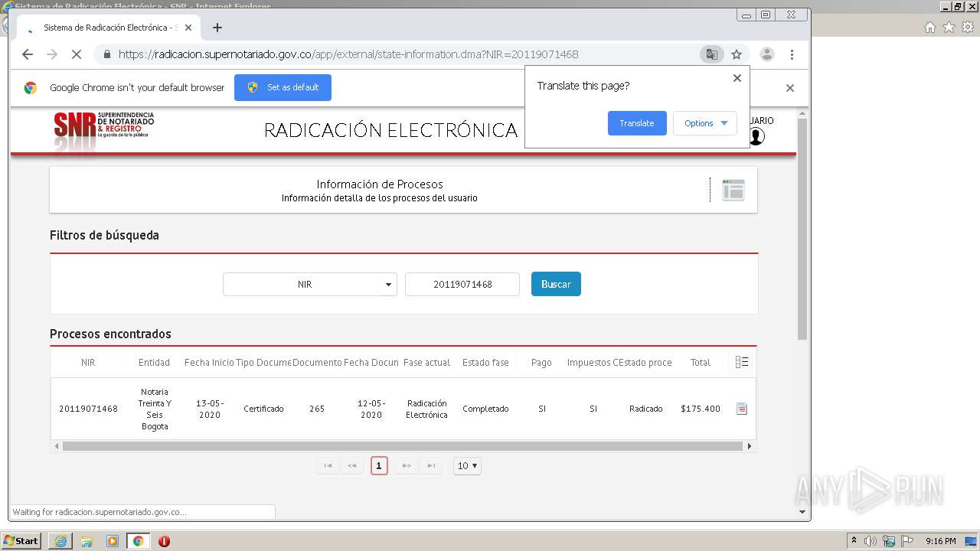Click the Buscar button
The image size is (980, 551).
[556, 284]
